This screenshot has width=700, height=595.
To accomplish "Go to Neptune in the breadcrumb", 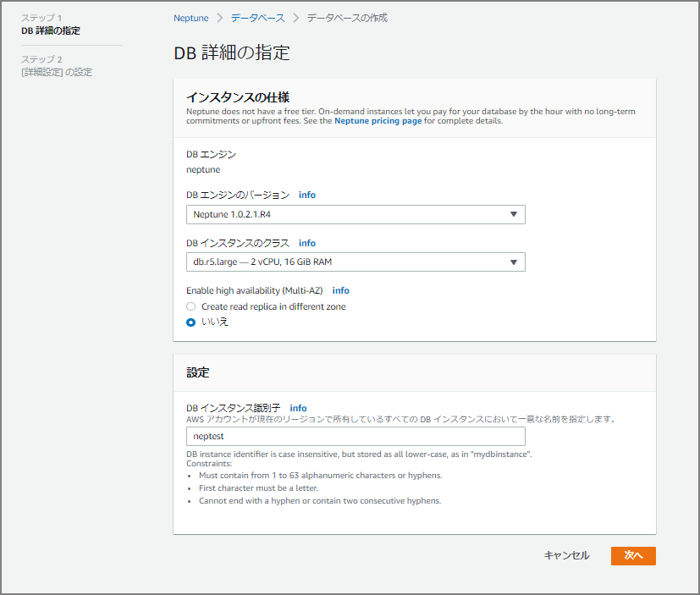I will pos(190,18).
